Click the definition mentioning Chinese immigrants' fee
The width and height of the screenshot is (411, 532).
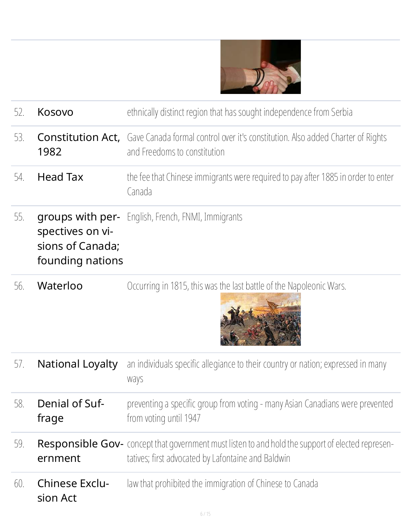point(260,184)
